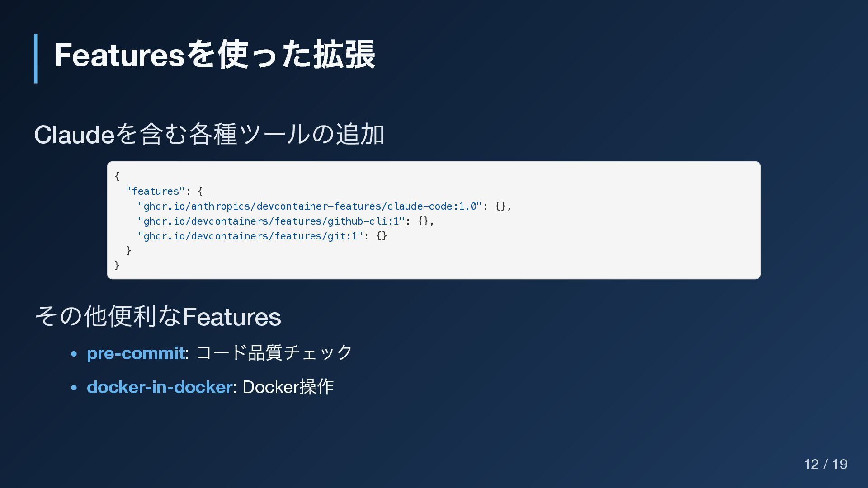This screenshot has height=488, width=868.
Task: Click the text 'Docker操作'
Action: pyautogui.click(x=288, y=387)
